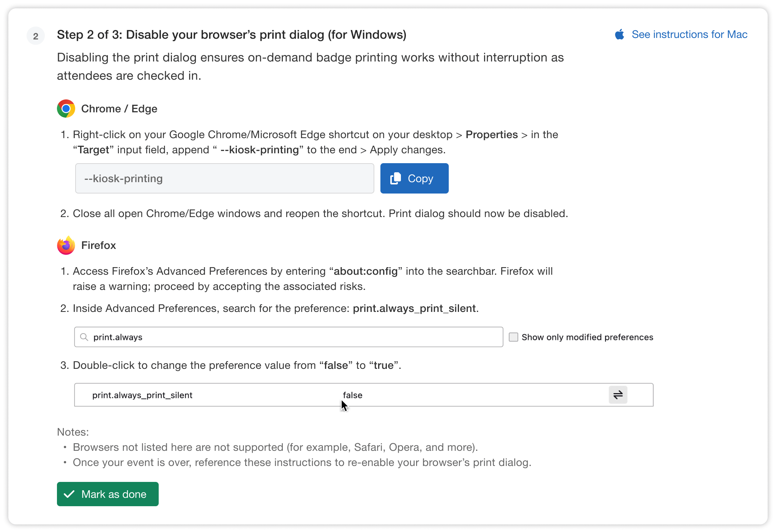
Task: Click the step number 2 badge
Action: [36, 36]
